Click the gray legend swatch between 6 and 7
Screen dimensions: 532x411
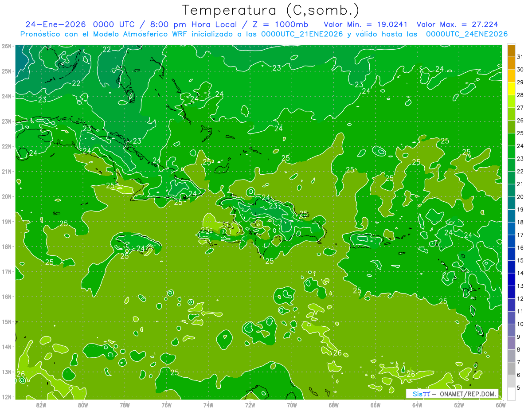pos(512,368)
